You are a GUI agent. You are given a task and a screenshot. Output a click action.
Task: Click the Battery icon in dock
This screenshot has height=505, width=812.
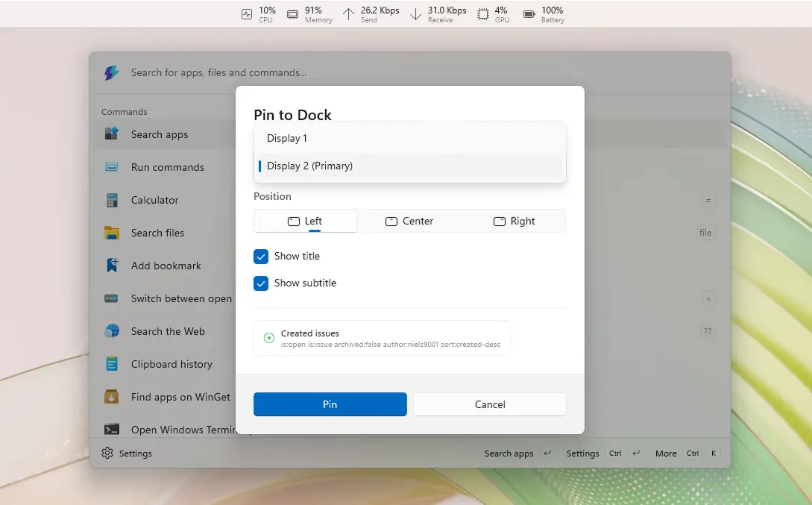coord(529,14)
